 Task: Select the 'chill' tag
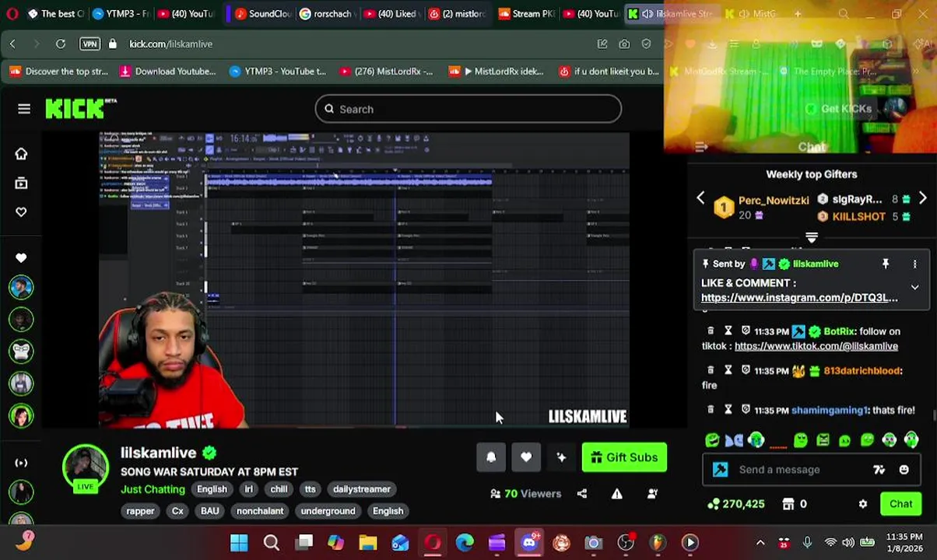(x=279, y=489)
